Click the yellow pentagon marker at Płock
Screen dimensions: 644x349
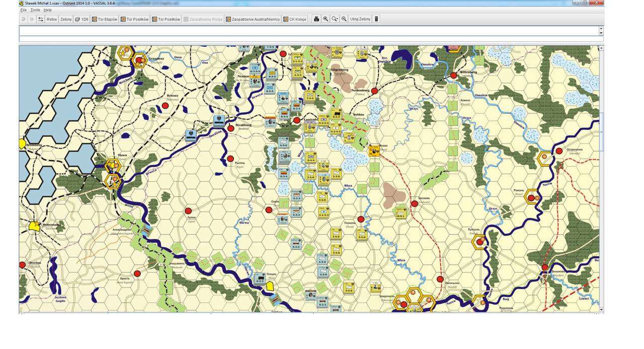[x=270, y=286]
